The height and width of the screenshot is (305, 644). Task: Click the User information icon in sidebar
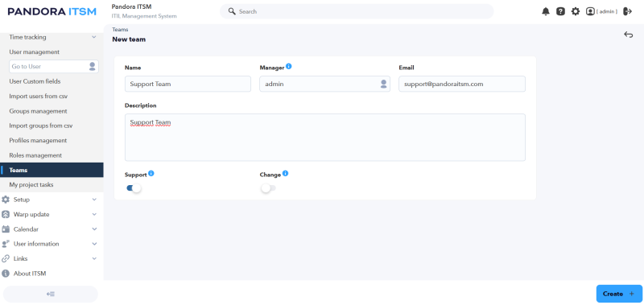pos(6,244)
